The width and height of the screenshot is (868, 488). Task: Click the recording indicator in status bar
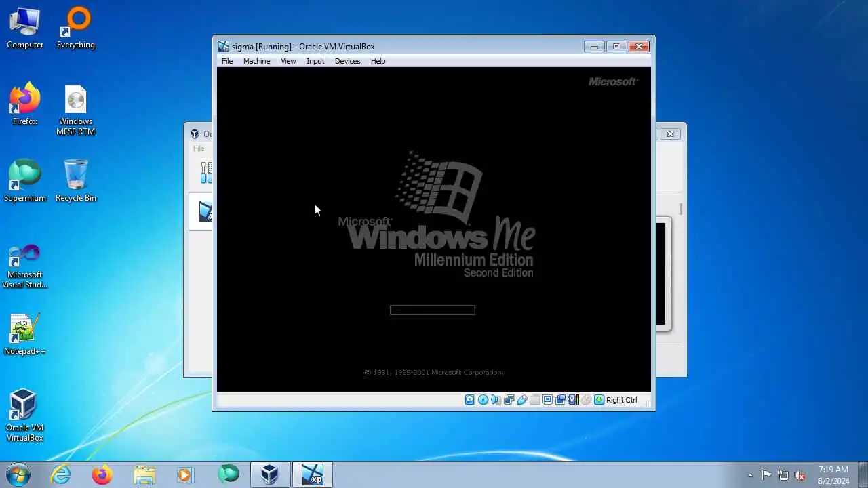point(561,400)
